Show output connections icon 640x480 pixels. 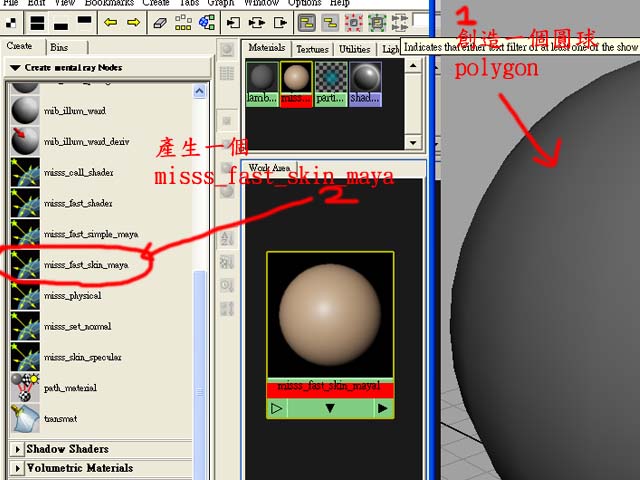280,22
